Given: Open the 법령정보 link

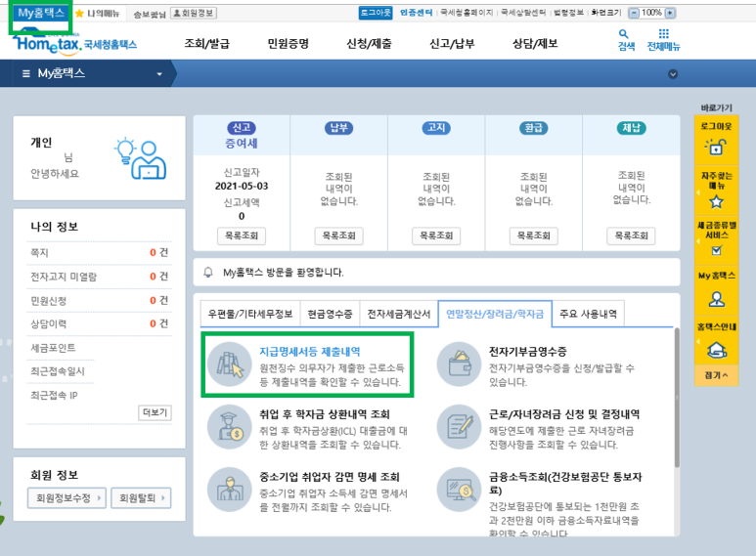Looking at the screenshot, I should click(568, 13).
